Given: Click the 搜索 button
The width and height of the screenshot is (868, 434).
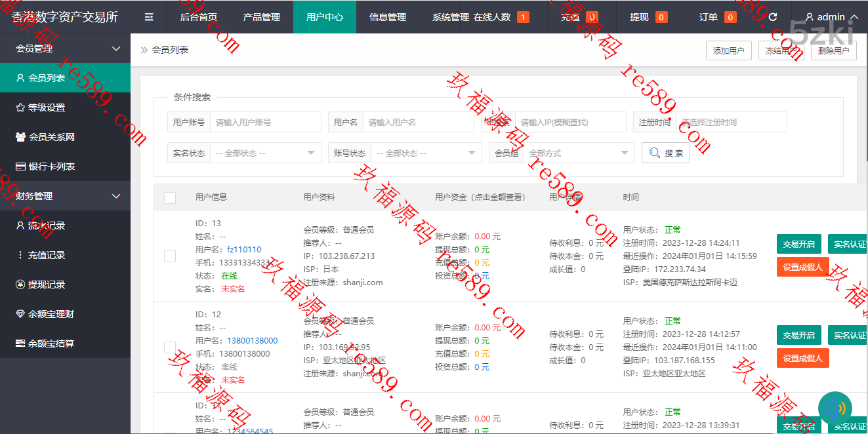Looking at the screenshot, I should coord(665,153).
